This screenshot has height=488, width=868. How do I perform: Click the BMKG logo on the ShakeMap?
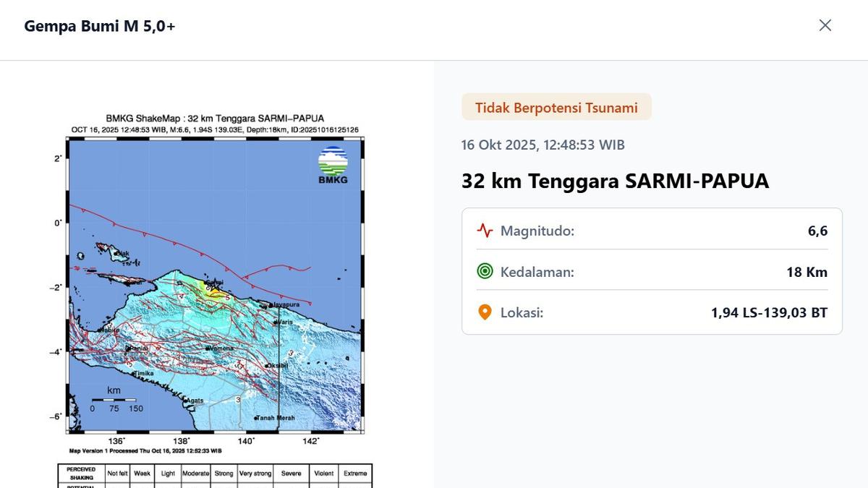point(332,163)
